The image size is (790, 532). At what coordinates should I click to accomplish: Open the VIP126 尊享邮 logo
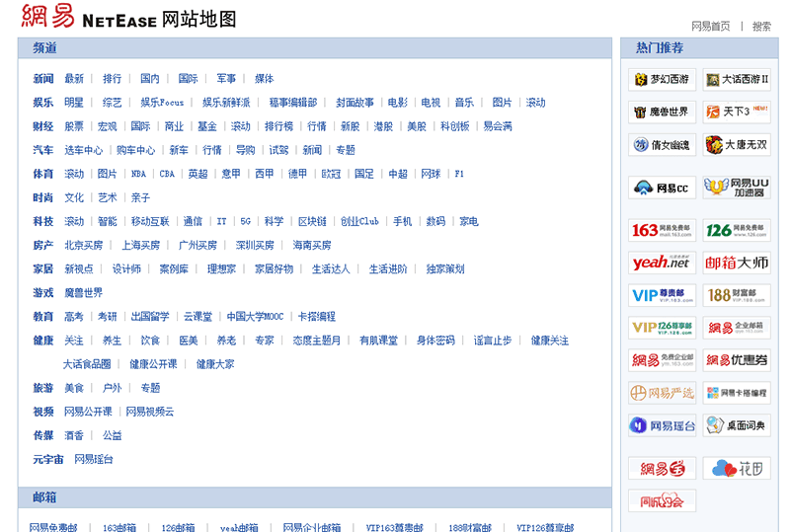tap(662, 328)
